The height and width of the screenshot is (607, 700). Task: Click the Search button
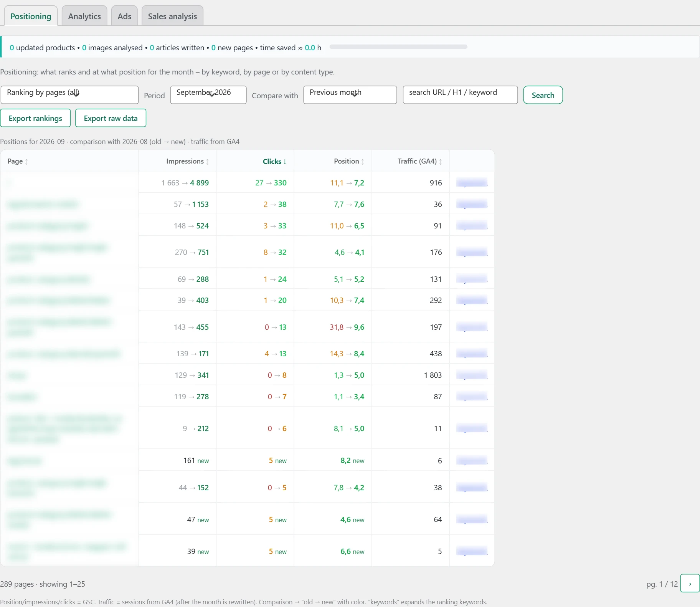[x=543, y=95]
